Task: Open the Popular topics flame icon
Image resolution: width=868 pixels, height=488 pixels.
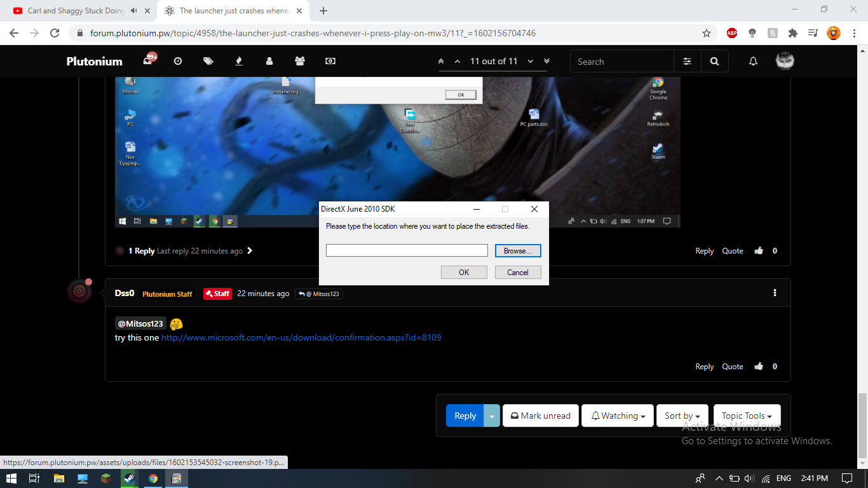Action: (239, 61)
